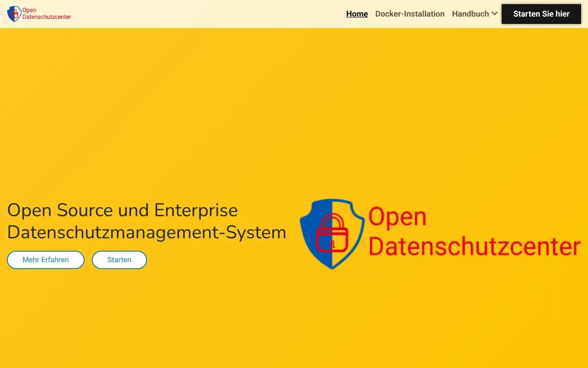Screen dimensions: 588x368
Task: Click the main heading about Datenschutzmanagement-System
Action: point(146,221)
